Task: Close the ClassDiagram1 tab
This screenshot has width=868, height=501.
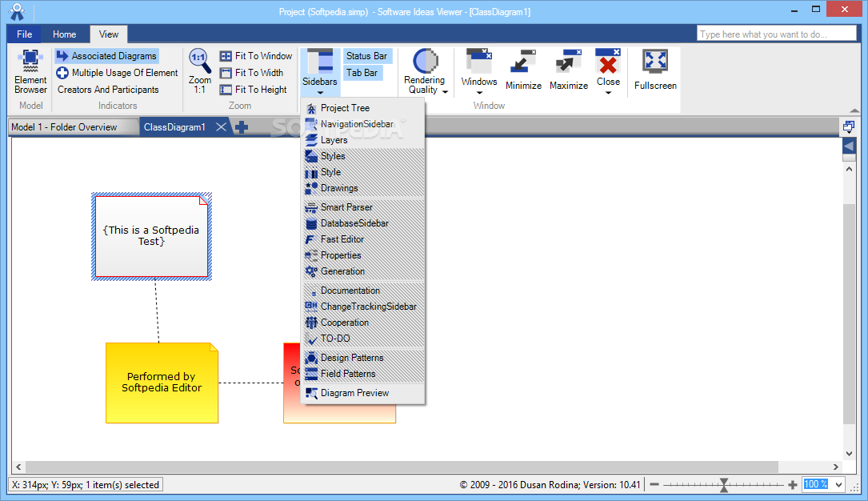Action: click(x=221, y=127)
